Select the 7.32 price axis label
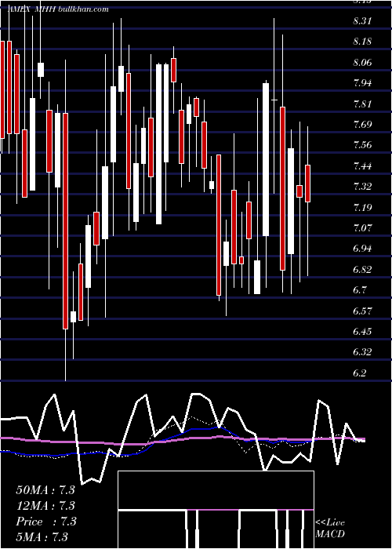 coord(362,187)
